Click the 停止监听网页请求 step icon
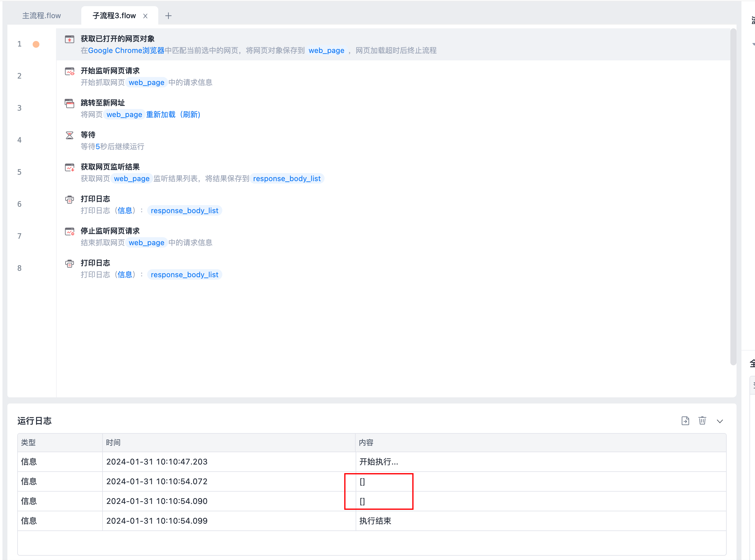Image resolution: width=755 pixels, height=560 pixels. click(70, 232)
